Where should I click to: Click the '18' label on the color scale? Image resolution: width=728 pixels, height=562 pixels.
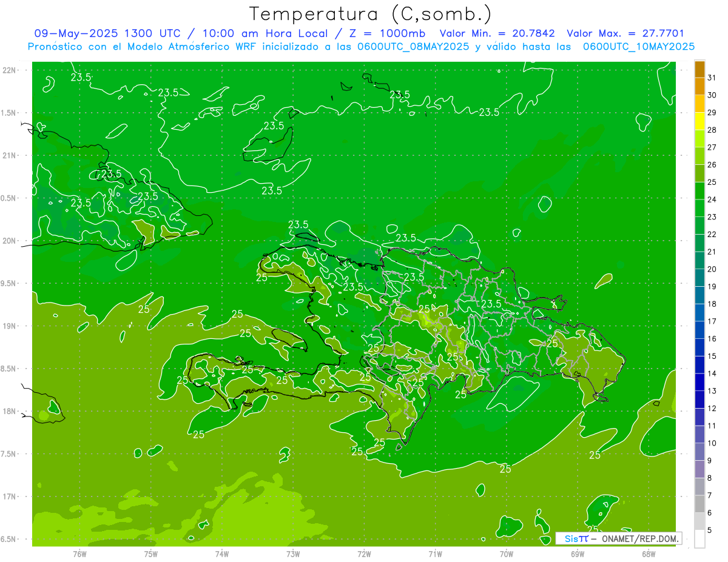pyautogui.click(x=712, y=304)
